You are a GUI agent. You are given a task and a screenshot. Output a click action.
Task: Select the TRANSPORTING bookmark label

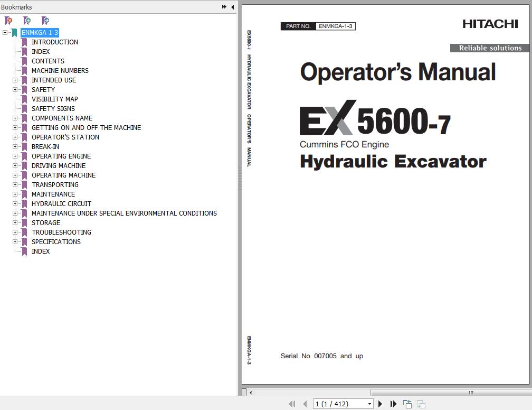(55, 185)
